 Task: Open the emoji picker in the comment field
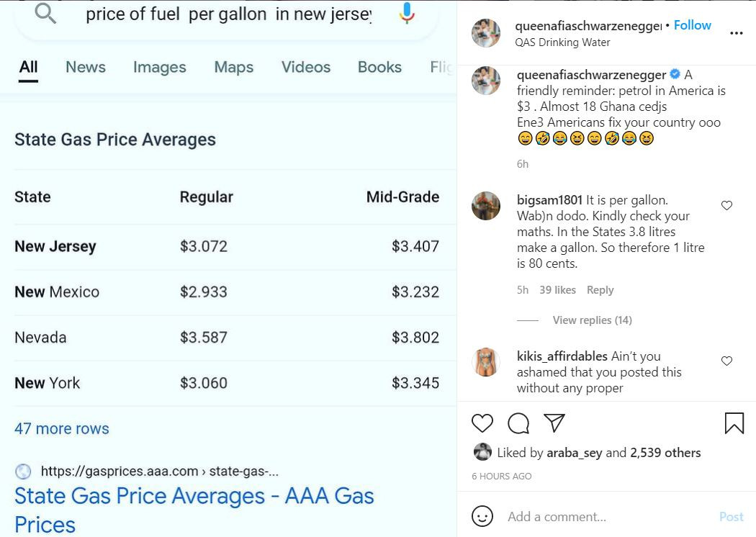pyautogui.click(x=482, y=516)
